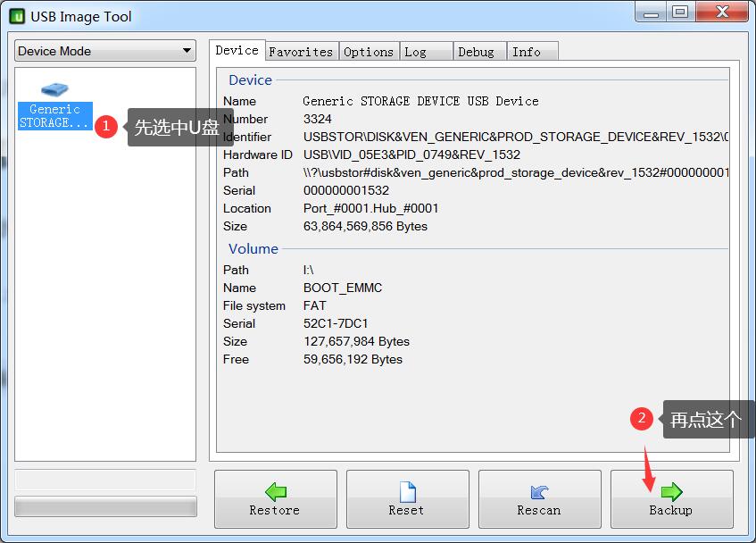This screenshot has height=543, width=756.
Task: Show the Log tab
Action: pyautogui.click(x=416, y=52)
